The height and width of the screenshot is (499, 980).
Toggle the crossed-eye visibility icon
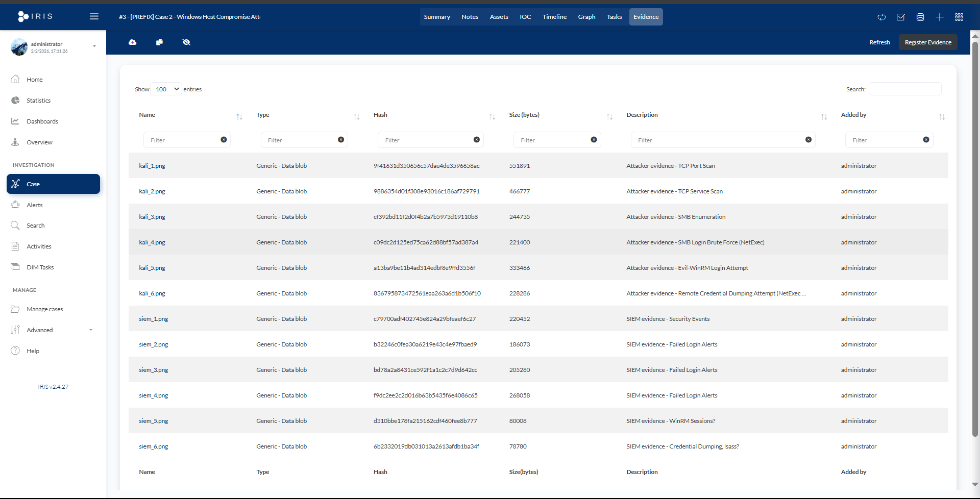pos(186,42)
